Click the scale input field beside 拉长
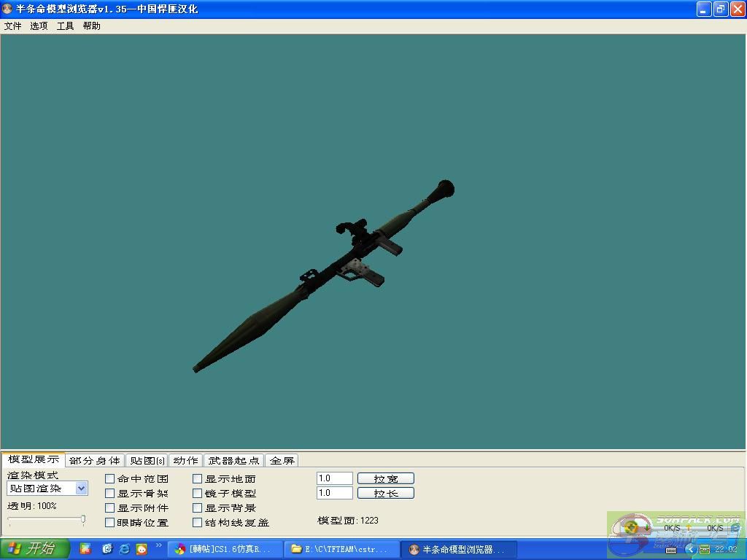The height and width of the screenshot is (560, 747). coord(335,493)
